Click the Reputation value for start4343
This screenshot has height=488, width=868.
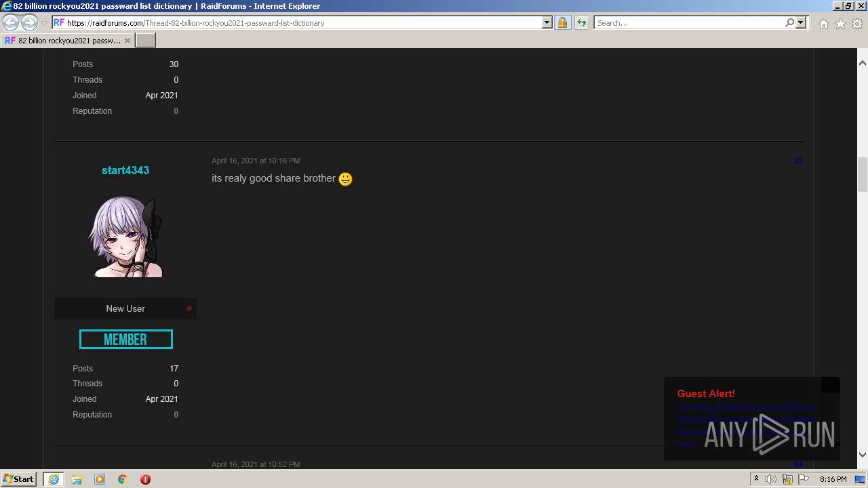click(176, 415)
